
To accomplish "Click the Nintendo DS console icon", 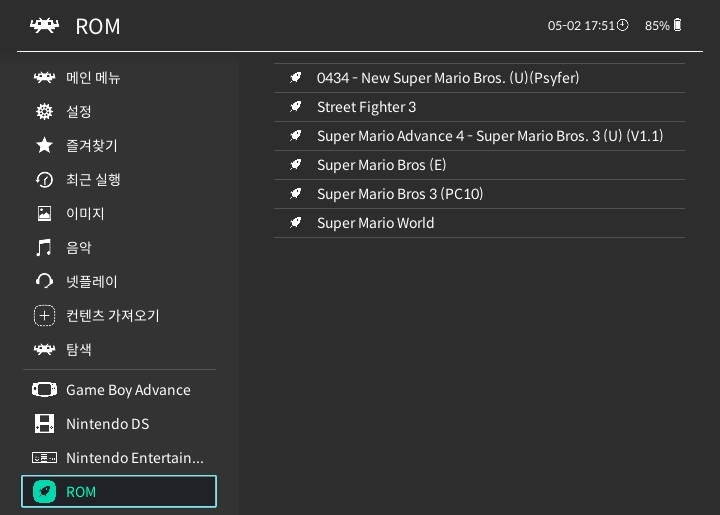I will pyautogui.click(x=45, y=424).
